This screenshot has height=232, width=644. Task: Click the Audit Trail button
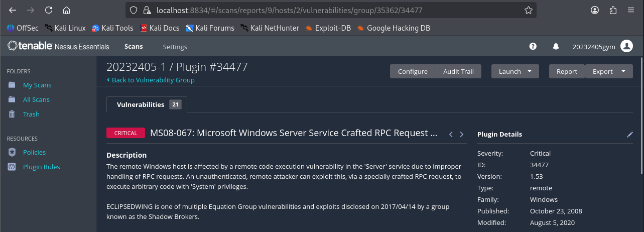(x=458, y=71)
